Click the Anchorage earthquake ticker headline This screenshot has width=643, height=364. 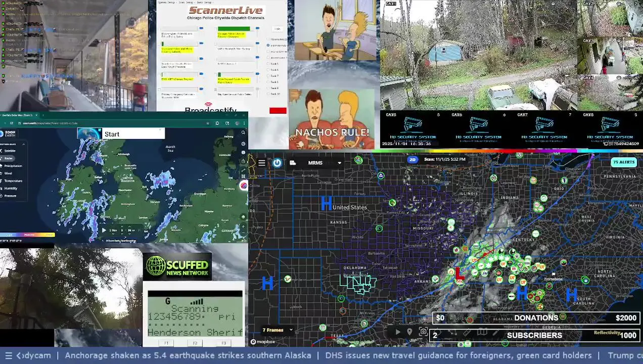pos(188,355)
